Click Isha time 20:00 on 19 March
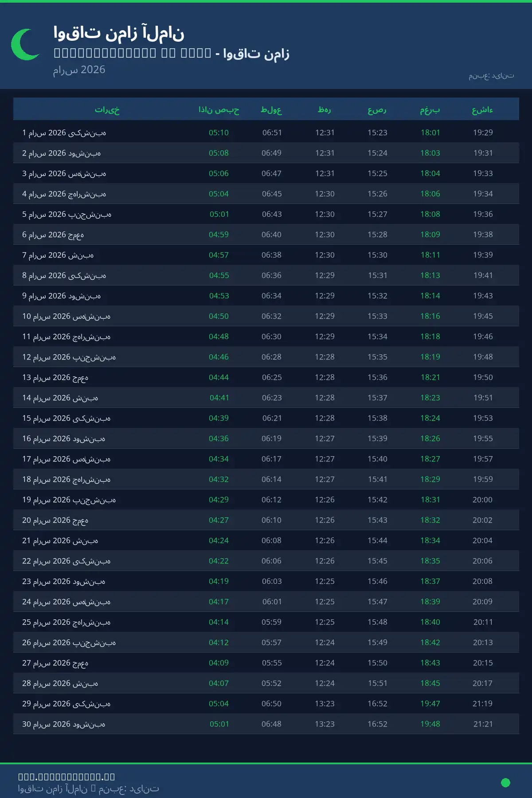This screenshot has height=798, width=532. (x=482, y=500)
